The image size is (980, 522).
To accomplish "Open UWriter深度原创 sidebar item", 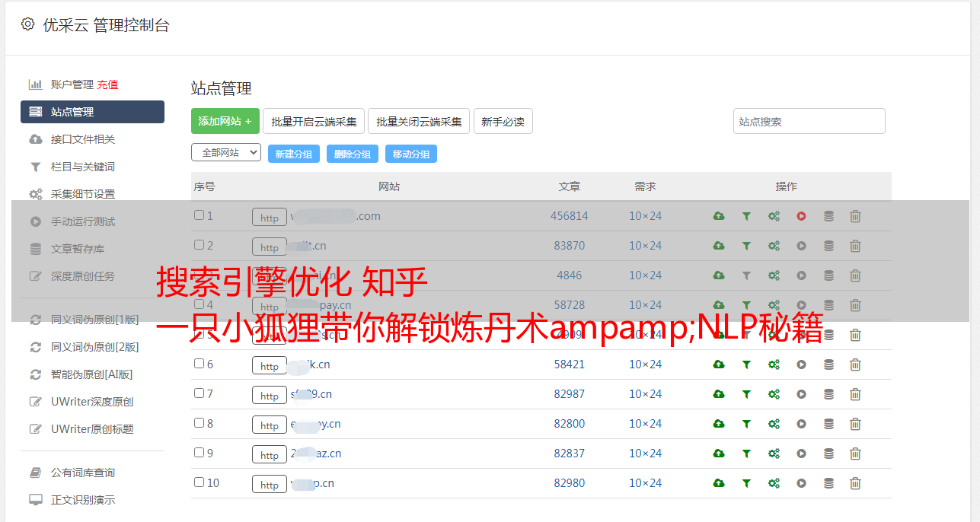I will (92, 402).
